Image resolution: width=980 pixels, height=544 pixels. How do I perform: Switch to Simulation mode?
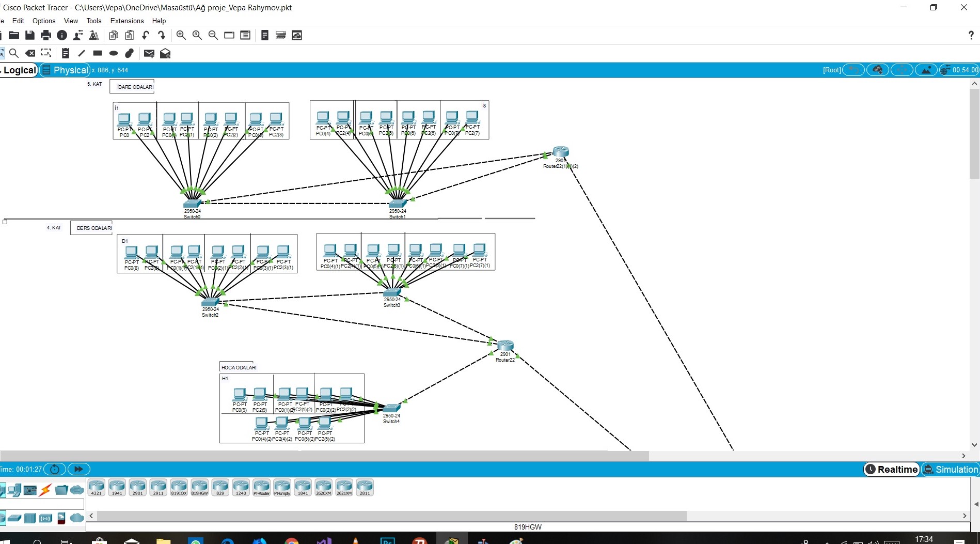point(951,469)
